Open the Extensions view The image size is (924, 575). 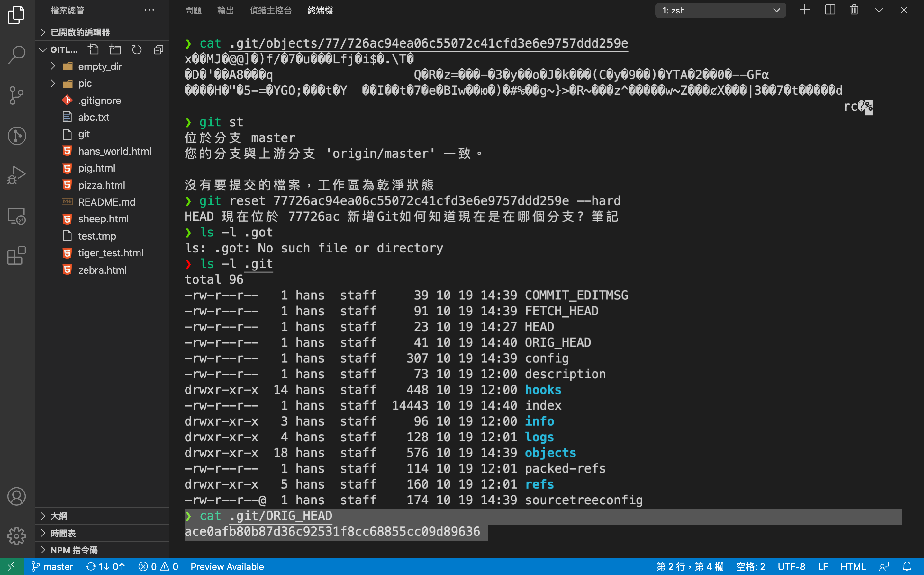coord(16,256)
